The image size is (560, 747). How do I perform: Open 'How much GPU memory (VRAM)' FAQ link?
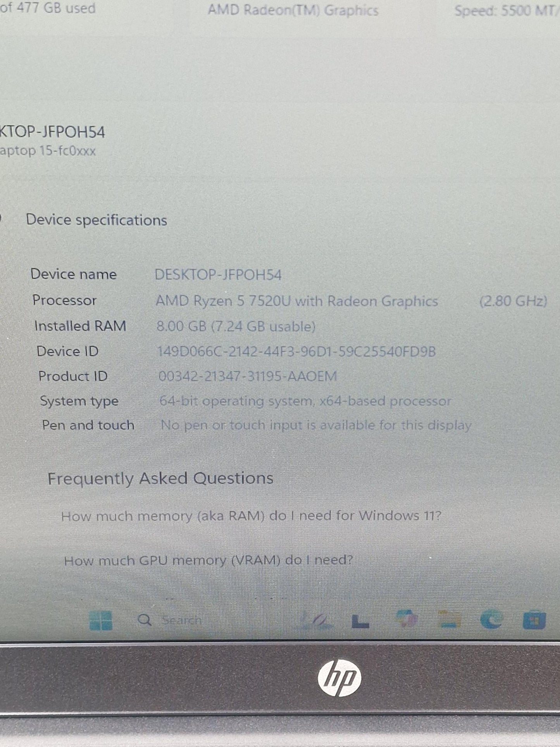(x=208, y=560)
